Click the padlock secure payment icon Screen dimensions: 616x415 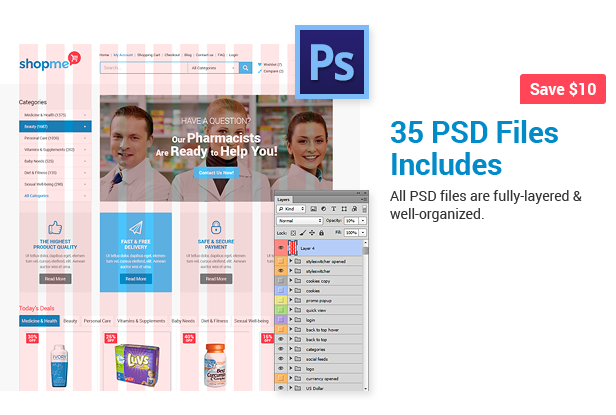215,227
